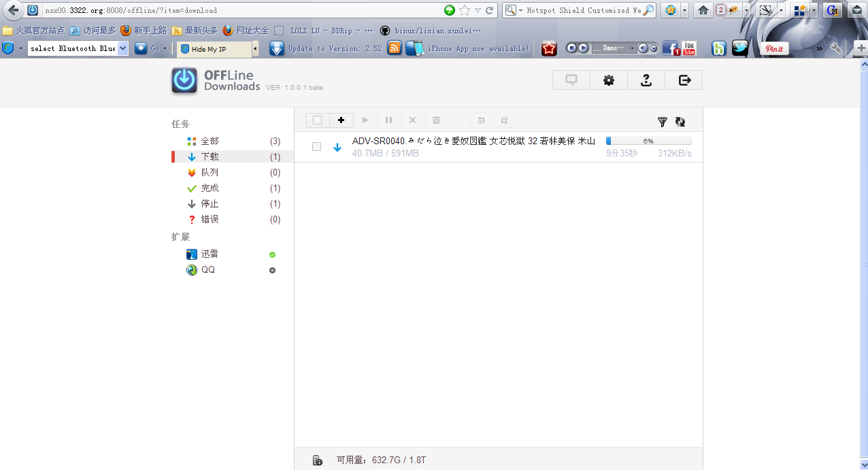
Task: Open the select Bluetooth combo box
Action: [78, 48]
